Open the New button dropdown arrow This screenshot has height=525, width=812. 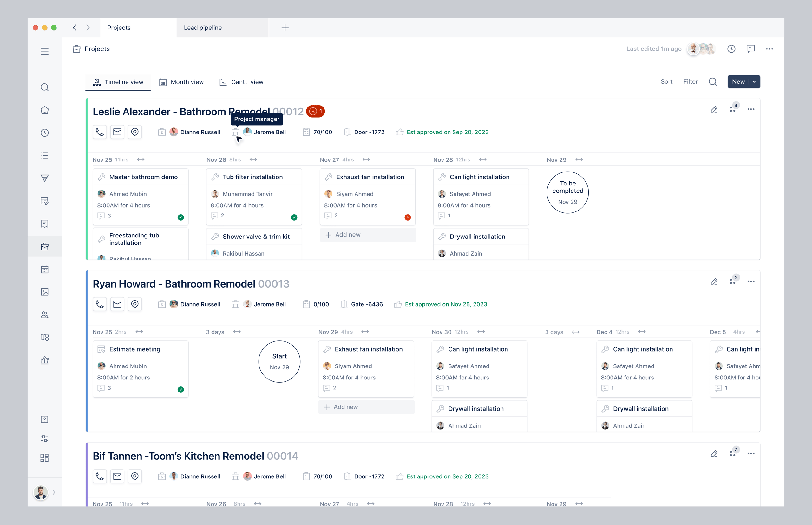click(754, 82)
